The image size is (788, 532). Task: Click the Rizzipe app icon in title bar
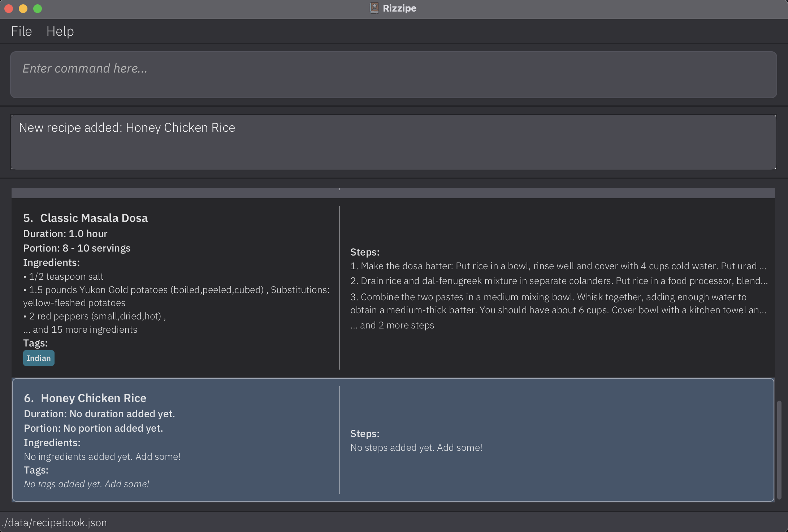pos(374,8)
